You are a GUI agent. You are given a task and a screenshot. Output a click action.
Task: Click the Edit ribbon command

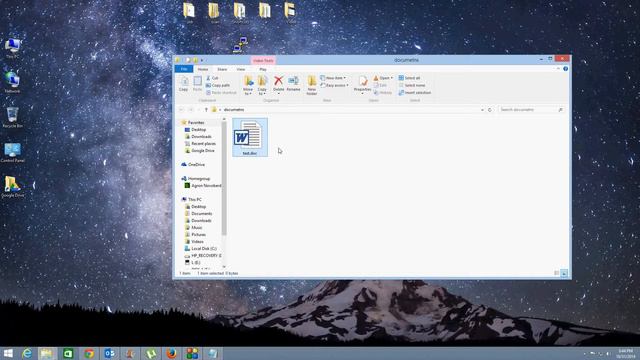[x=380, y=85]
